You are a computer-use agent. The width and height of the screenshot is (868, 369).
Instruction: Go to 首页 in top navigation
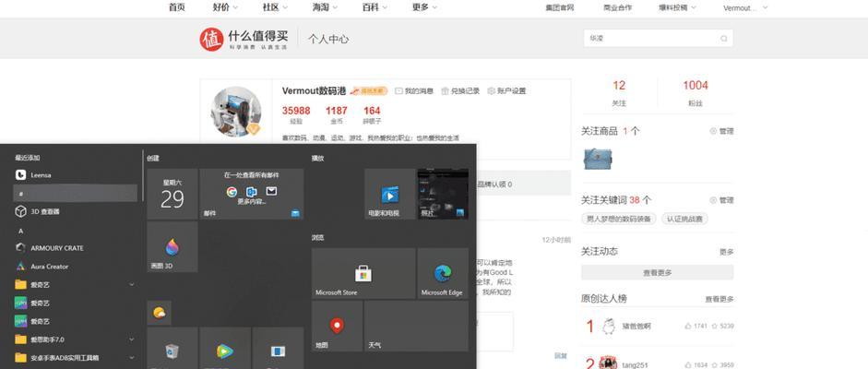tap(176, 7)
